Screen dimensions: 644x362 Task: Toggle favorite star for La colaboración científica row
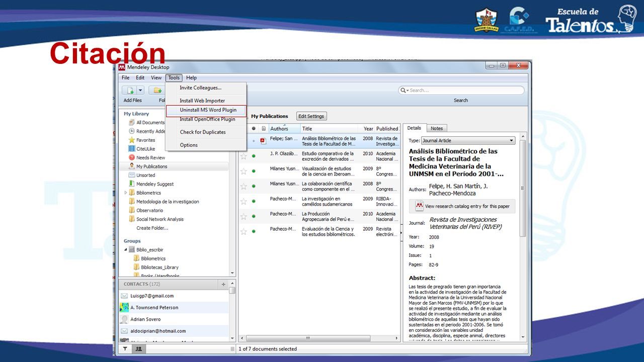coord(244,186)
